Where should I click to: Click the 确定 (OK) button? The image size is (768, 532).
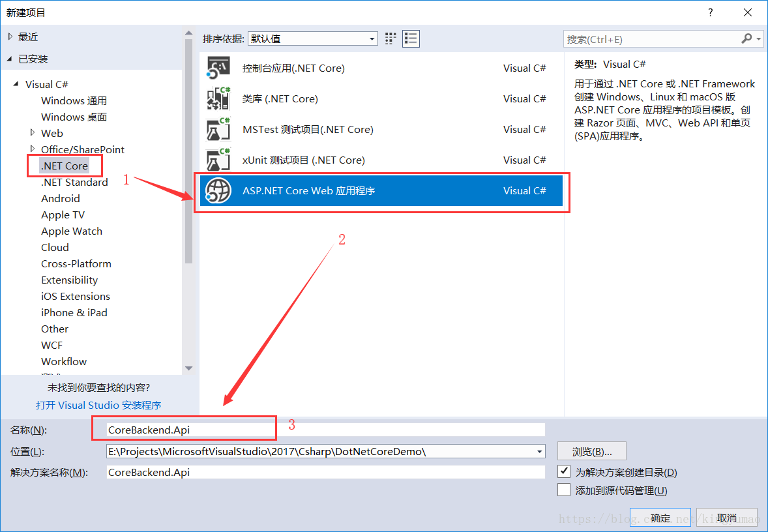coord(660,518)
